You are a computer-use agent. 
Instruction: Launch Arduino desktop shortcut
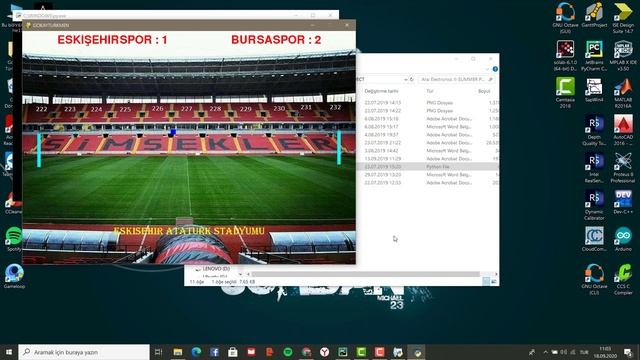click(x=623, y=240)
